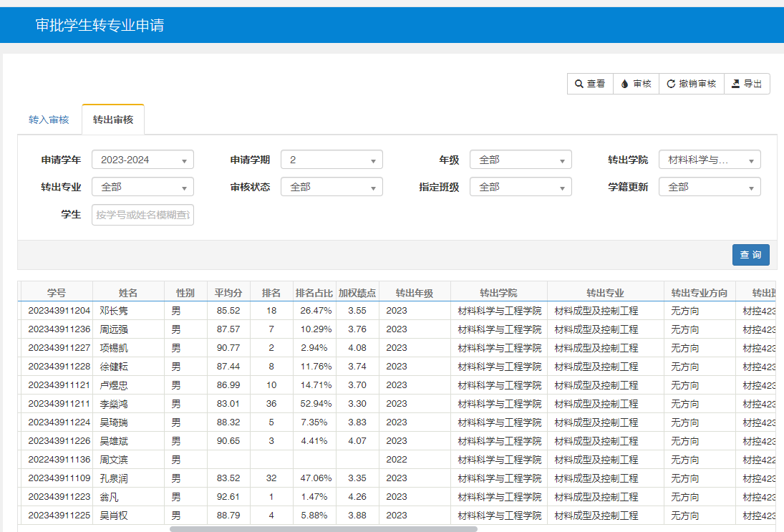Open the 指定班级 dropdown
This screenshot has height=532, width=784.
(x=521, y=187)
